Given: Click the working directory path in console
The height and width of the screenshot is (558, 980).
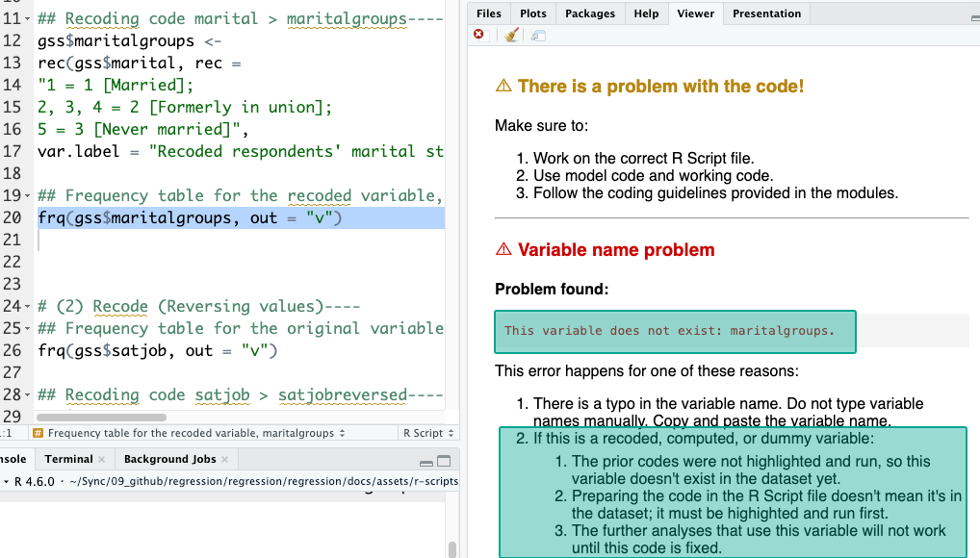Looking at the screenshot, I should pyautogui.click(x=264, y=481).
